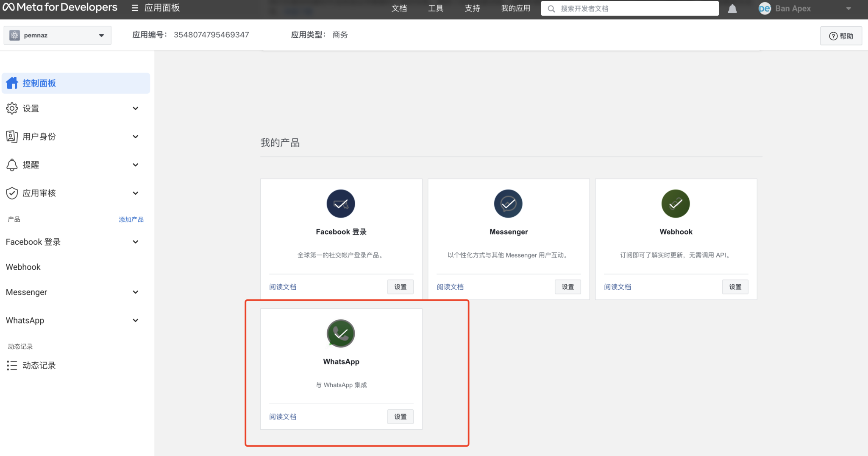The image size is (868, 456).
Task: Click the search magnifier icon
Action: click(551, 8)
